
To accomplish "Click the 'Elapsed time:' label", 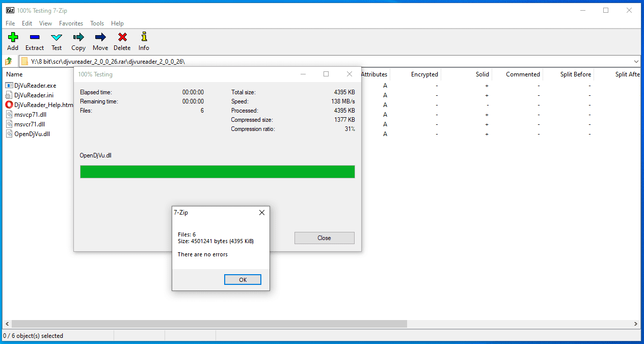I will click(x=96, y=92).
